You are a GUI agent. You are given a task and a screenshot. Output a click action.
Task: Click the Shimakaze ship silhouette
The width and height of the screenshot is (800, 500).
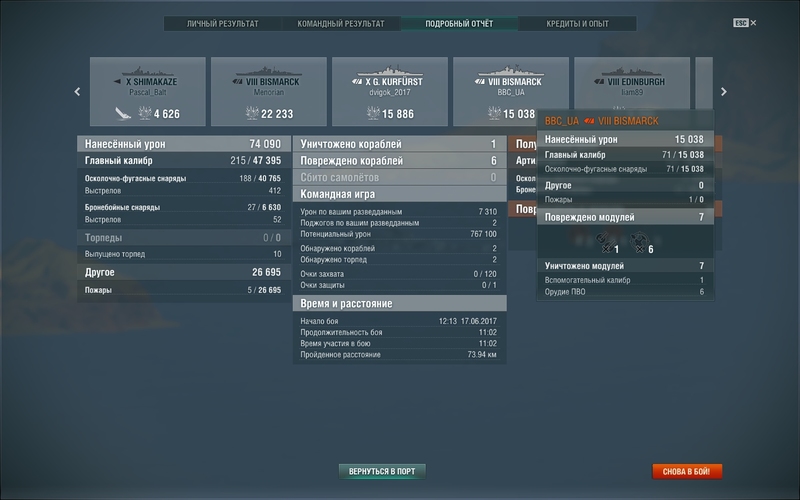pos(148,71)
